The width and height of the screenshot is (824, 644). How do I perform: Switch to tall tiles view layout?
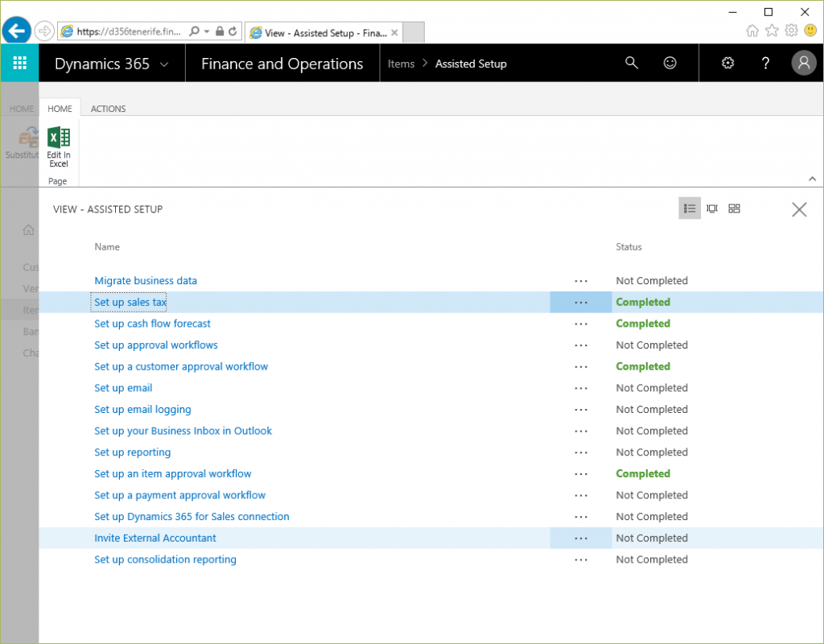[x=712, y=208]
